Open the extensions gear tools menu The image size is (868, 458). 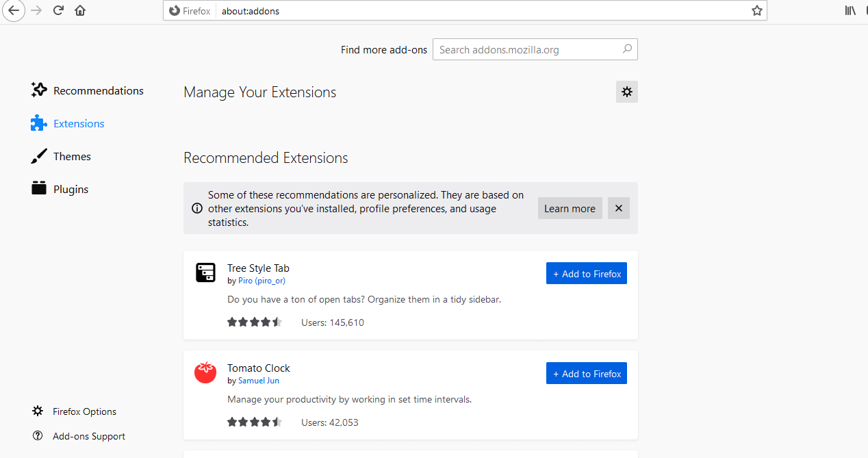click(x=626, y=92)
